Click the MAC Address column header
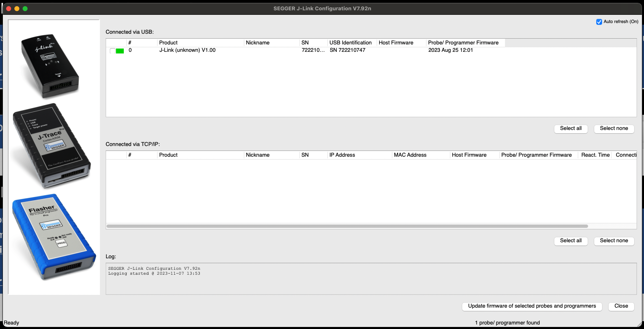Viewport: 644px width, 329px height. tap(421, 155)
